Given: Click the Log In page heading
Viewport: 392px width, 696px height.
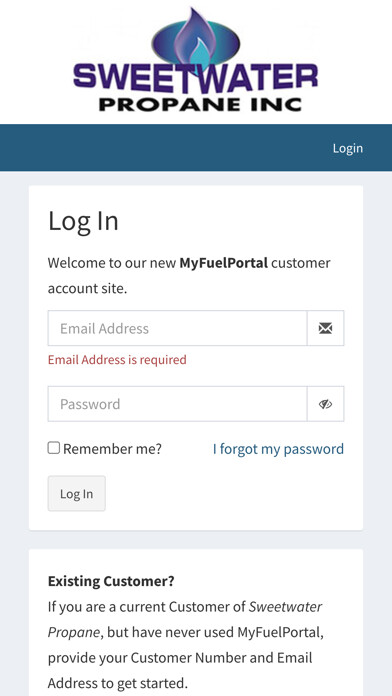Looking at the screenshot, I should point(83,221).
